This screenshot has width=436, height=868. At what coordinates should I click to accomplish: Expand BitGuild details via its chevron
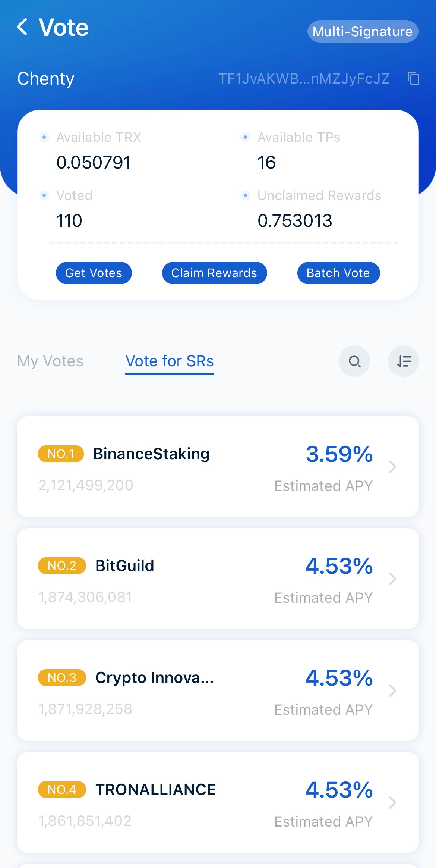pos(392,579)
